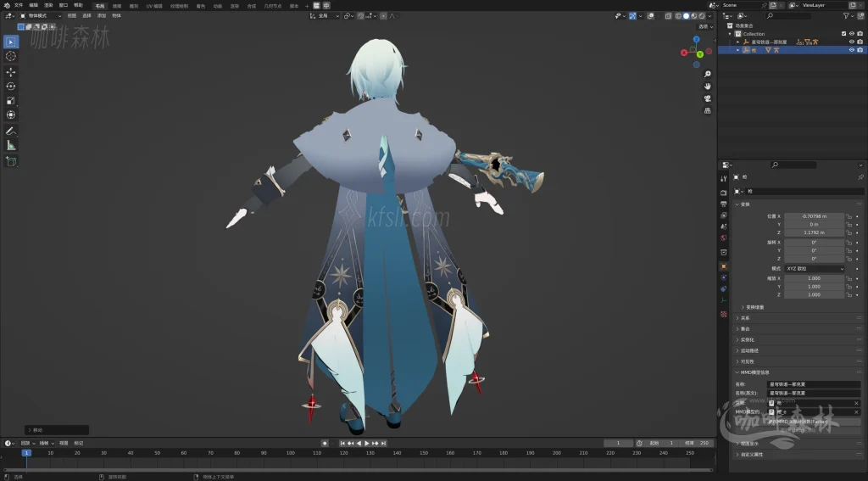868x481 pixels.
Task: Open the XYZ Euler rotation mode dropdown
Action: click(x=815, y=269)
